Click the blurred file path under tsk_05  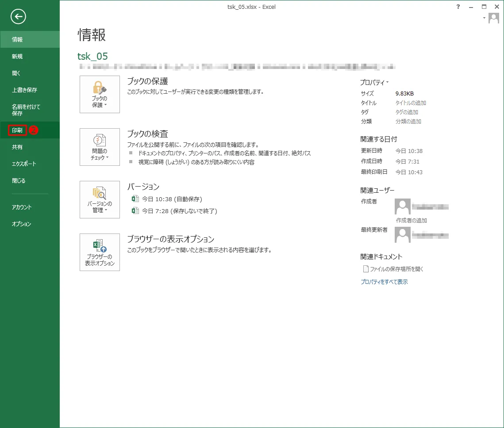(x=237, y=67)
